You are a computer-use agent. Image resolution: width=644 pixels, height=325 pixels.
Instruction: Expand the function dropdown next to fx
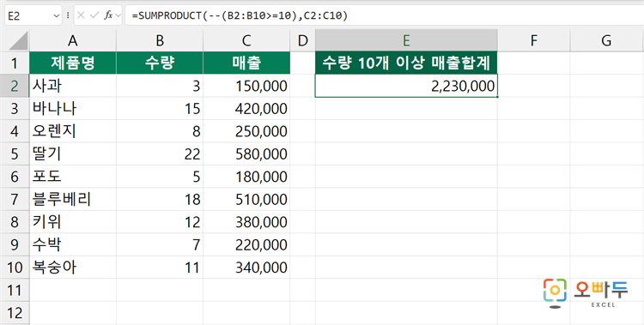[118, 15]
